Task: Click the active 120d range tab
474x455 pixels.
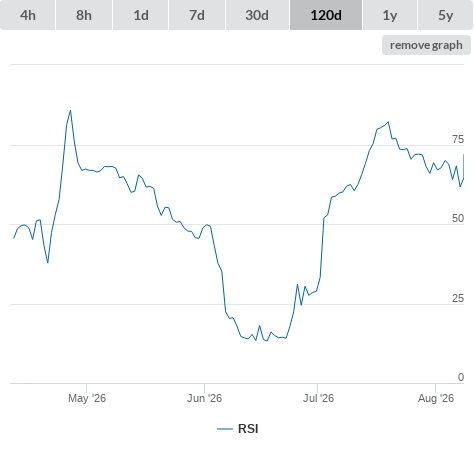Action: (326, 15)
